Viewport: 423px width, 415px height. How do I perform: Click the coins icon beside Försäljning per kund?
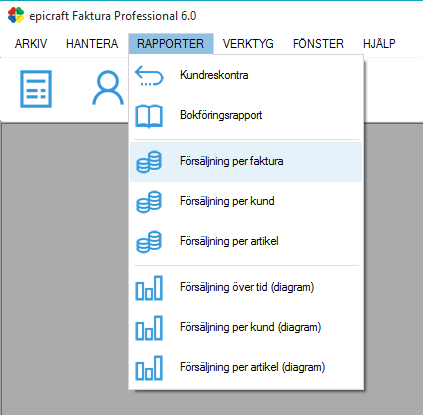[x=149, y=202]
